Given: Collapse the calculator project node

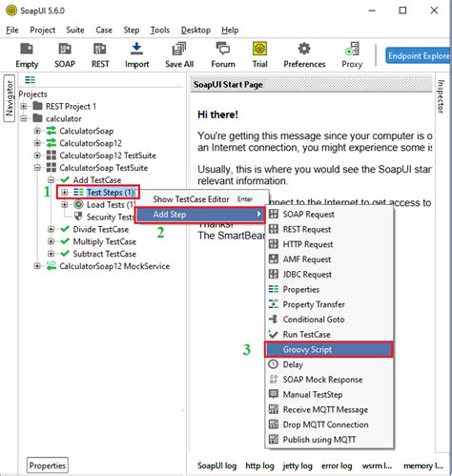Looking at the screenshot, I should point(24,118).
